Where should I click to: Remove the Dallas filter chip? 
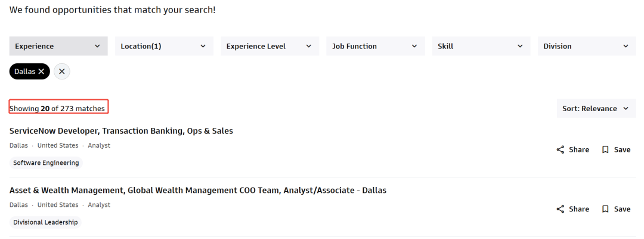41,72
